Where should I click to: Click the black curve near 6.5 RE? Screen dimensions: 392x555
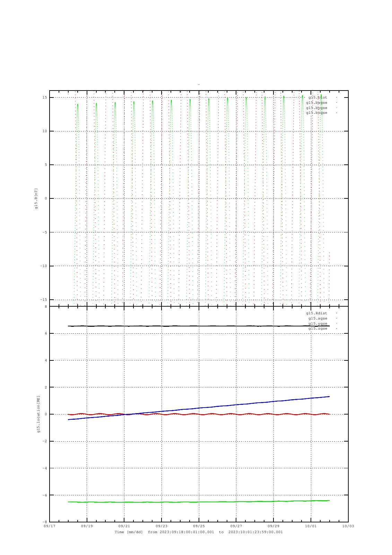click(x=199, y=326)
